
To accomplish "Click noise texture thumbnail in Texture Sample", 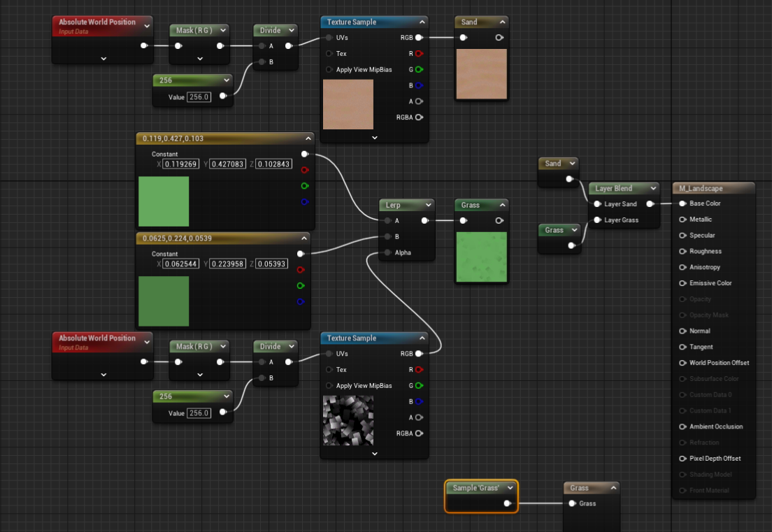I will (348, 420).
